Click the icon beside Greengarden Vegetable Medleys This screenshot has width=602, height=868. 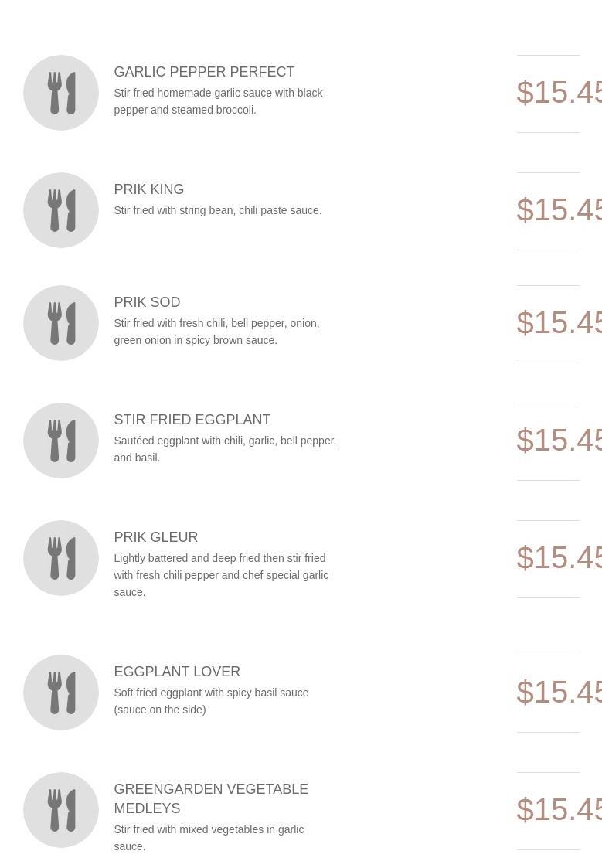[61, 810]
